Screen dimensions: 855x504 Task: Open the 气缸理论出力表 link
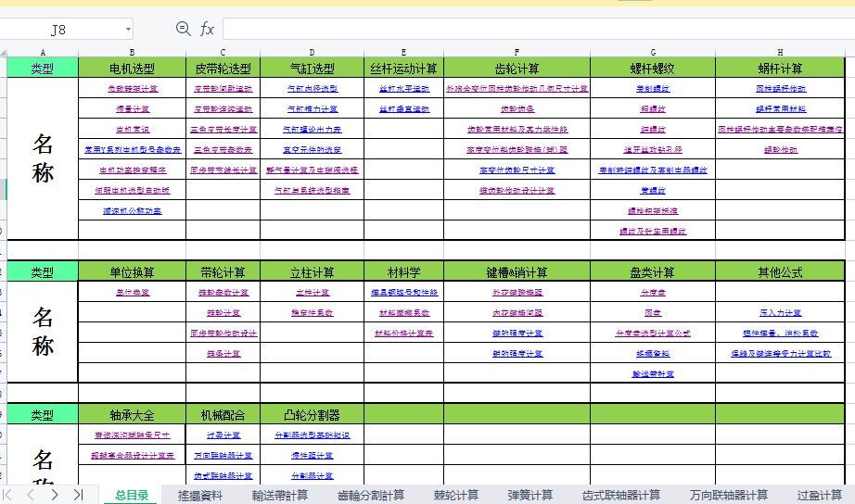tap(312, 129)
